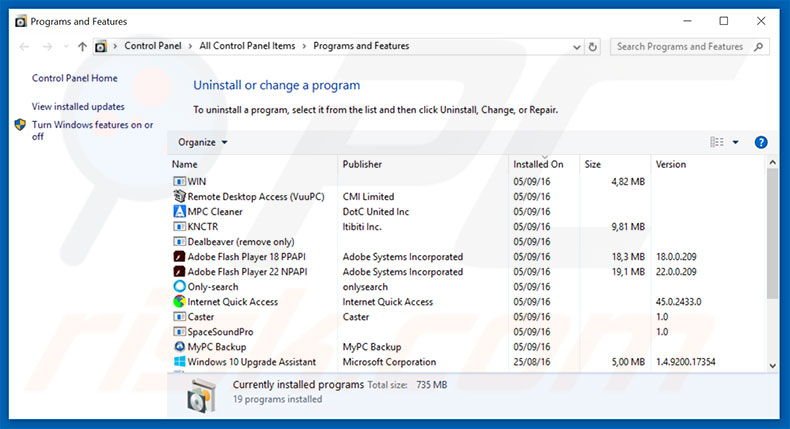Click the Dealbeaver program icon
790x429 pixels.
(x=179, y=241)
